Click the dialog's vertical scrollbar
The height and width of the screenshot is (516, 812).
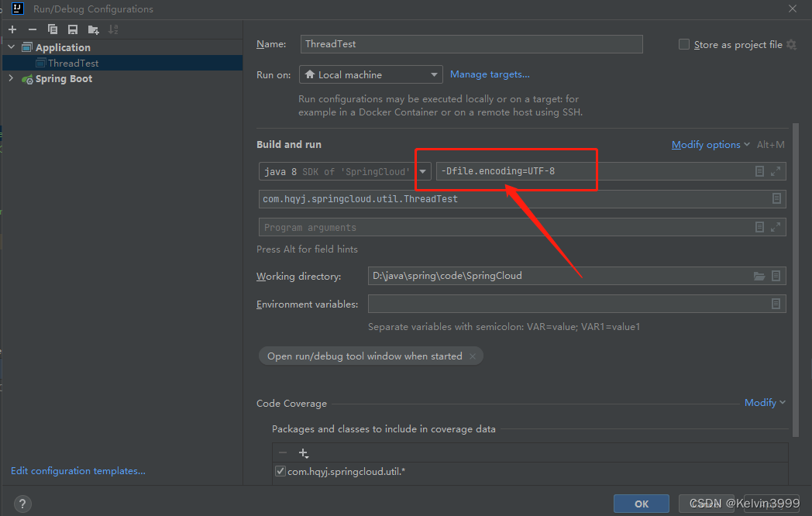[796, 280]
